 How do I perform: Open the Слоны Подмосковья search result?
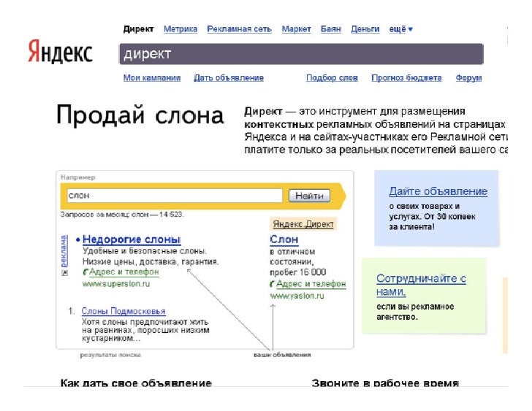click(123, 311)
